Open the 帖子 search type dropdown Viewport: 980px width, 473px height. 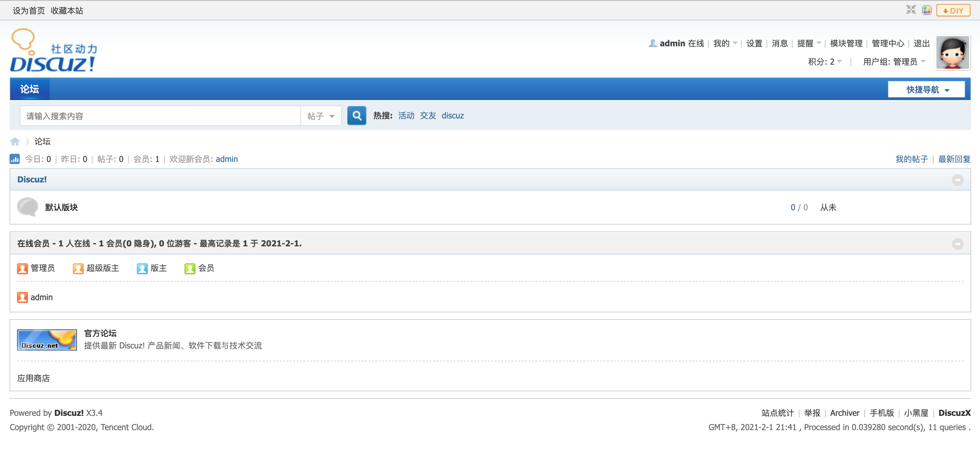(321, 116)
